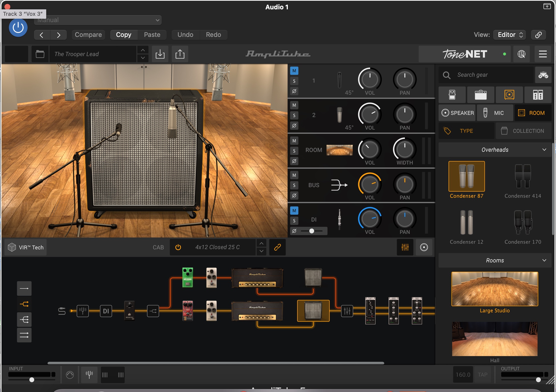Select the green overdrive pedal in upper chain
Image resolution: width=556 pixels, height=392 pixels.
(188, 278)
